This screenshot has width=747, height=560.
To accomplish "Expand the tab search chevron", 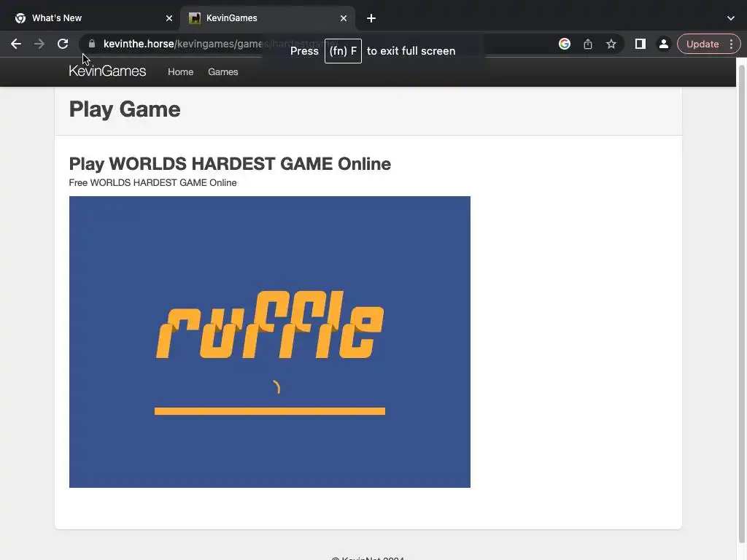I will [x=731, y=18].
